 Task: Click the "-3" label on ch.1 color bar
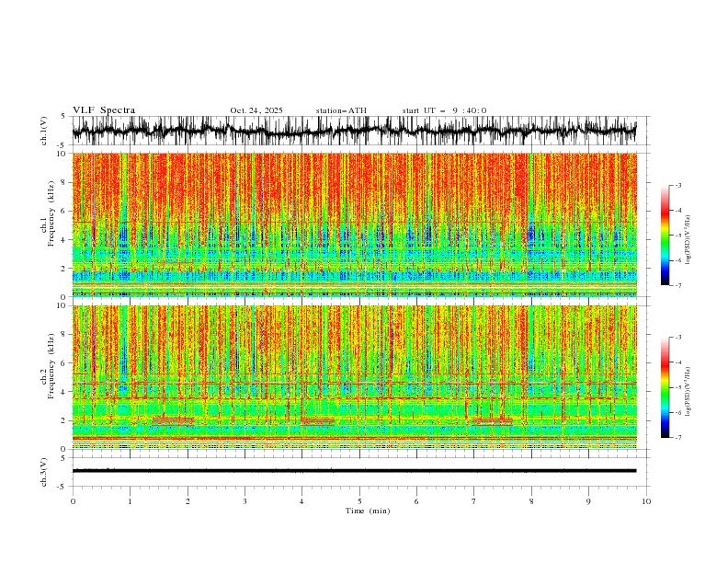pyautogui.click(x=678, y=185)
